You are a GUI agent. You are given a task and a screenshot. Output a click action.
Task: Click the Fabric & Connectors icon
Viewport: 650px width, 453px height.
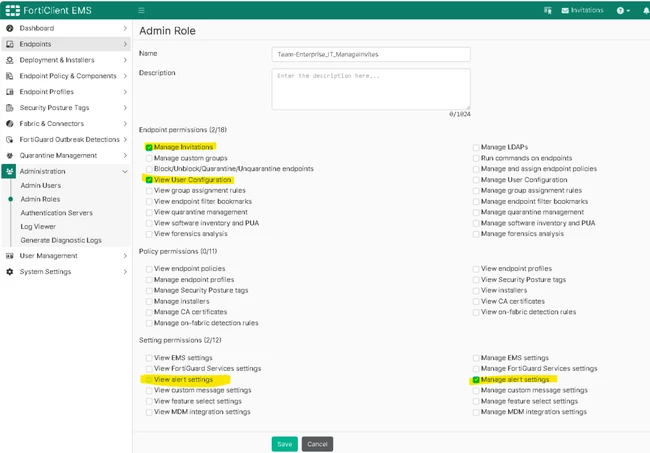pos(10,124)
